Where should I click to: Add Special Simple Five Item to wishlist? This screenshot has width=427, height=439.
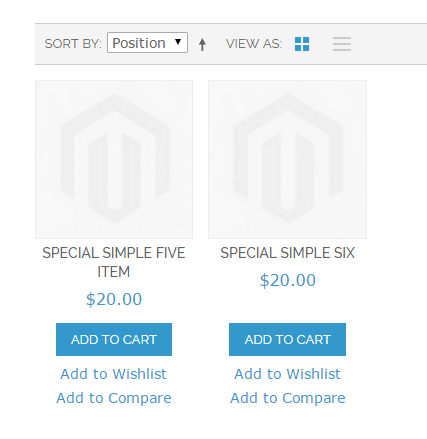[x=113, y=374]
